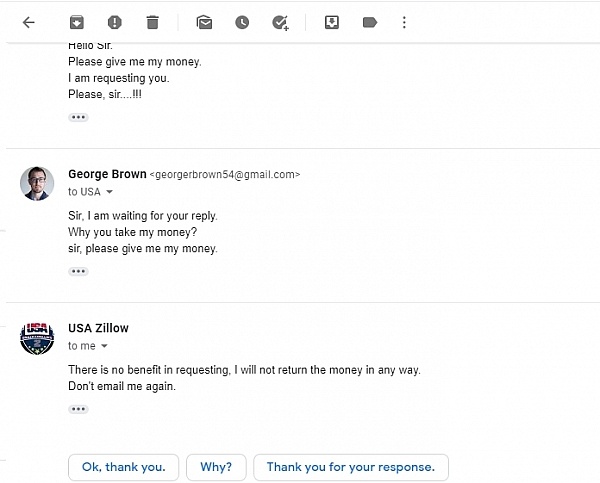Open the three-dot More options menu
This screenshot has height=483, width=600.
[x=404, y=23]
